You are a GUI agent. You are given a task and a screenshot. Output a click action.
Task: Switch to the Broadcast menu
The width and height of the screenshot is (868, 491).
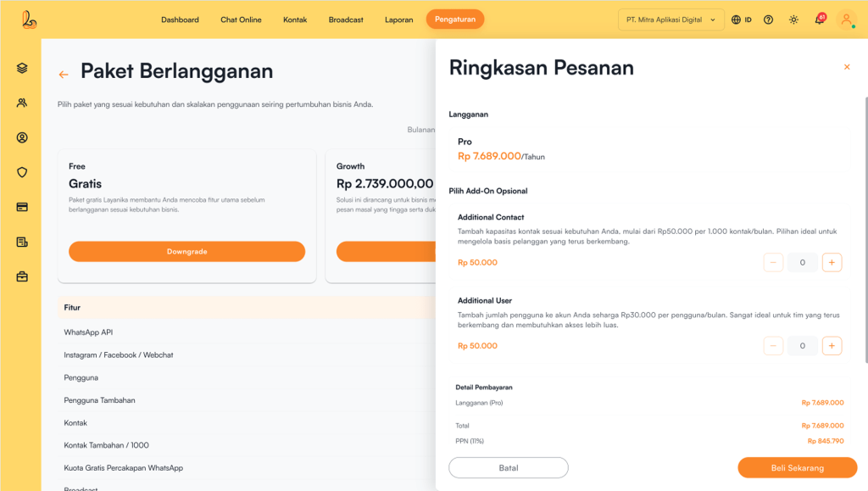pos(346,20)
